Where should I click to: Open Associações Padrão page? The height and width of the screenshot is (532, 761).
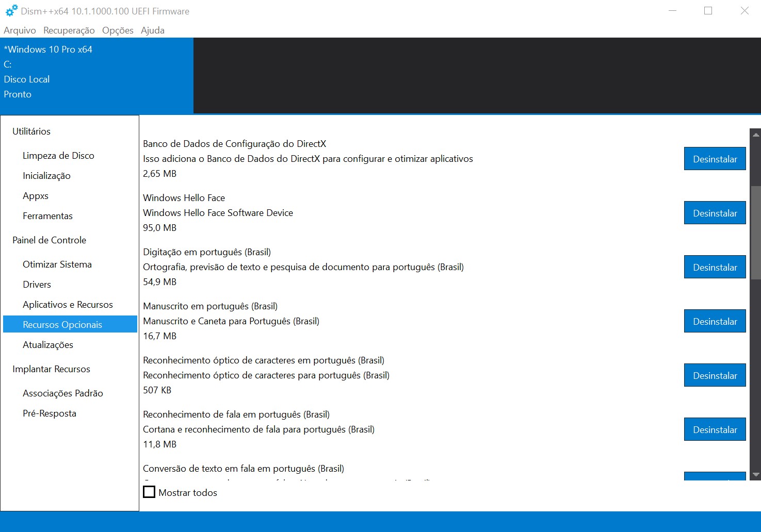tap(63, 393)
